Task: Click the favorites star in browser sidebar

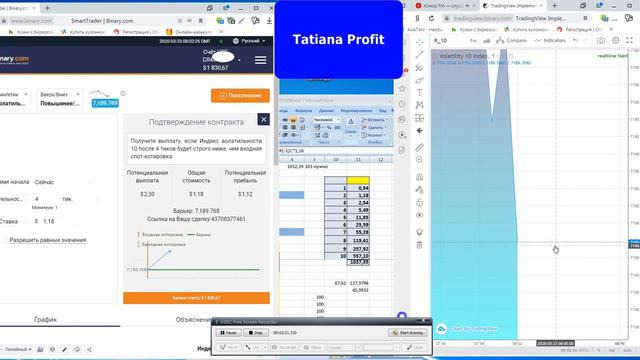Action: [x=402, y=89]
